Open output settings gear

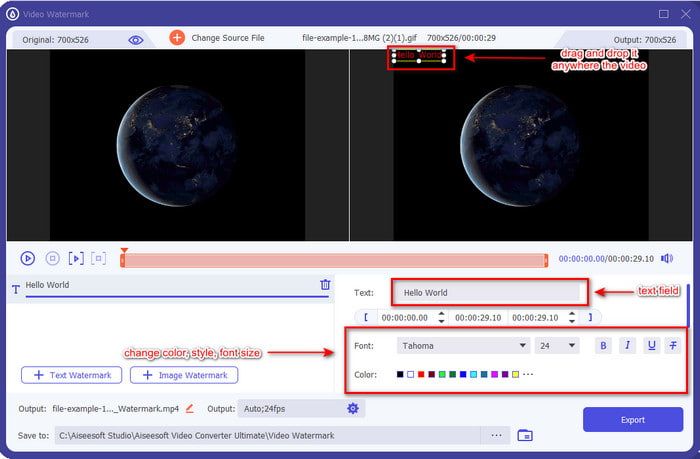point(352,408)
